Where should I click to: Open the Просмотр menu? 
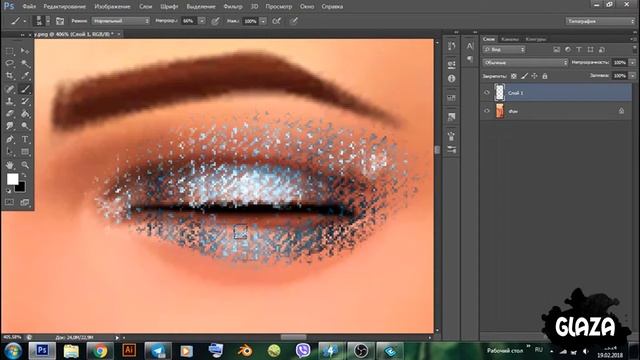(x=278, y=7)
